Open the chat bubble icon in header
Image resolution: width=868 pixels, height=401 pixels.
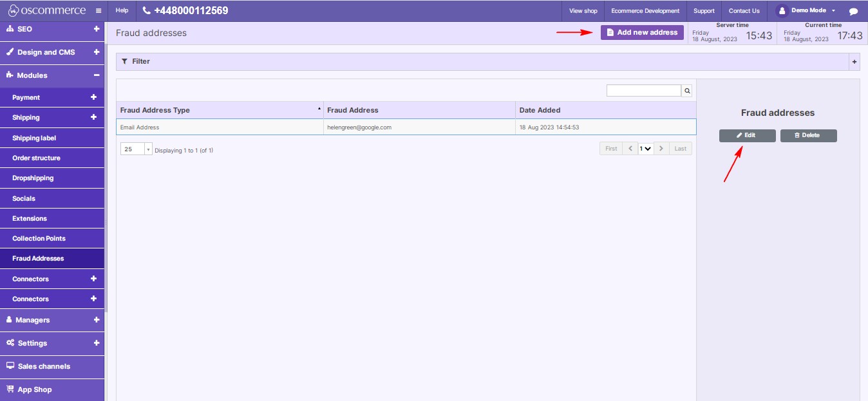[x=853, y=11]
